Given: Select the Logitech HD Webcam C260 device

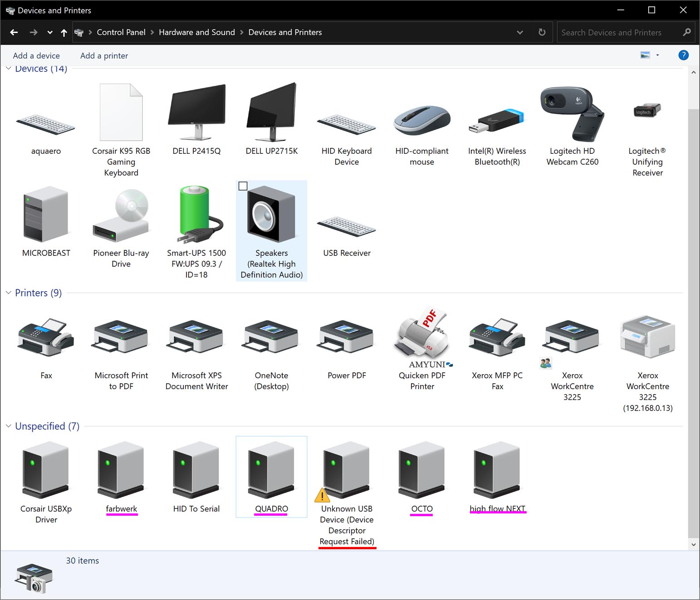Looking at the screenshot, I should click(x=572, y=115).
